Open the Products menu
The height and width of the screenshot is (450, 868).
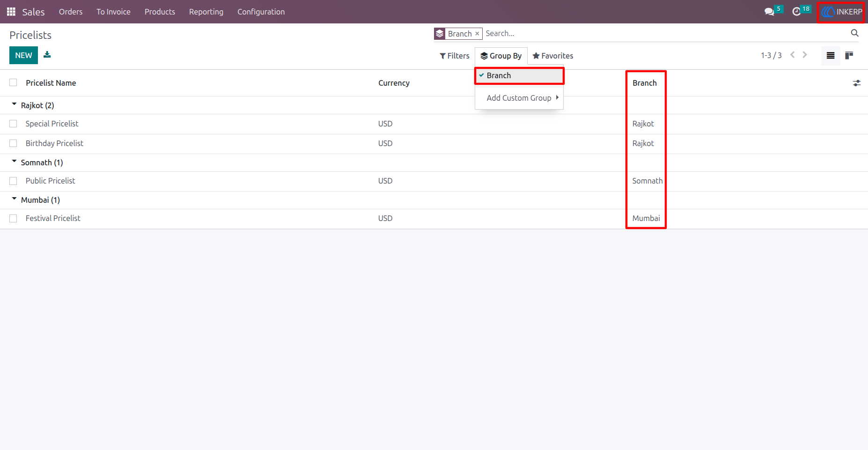[160, 12]
